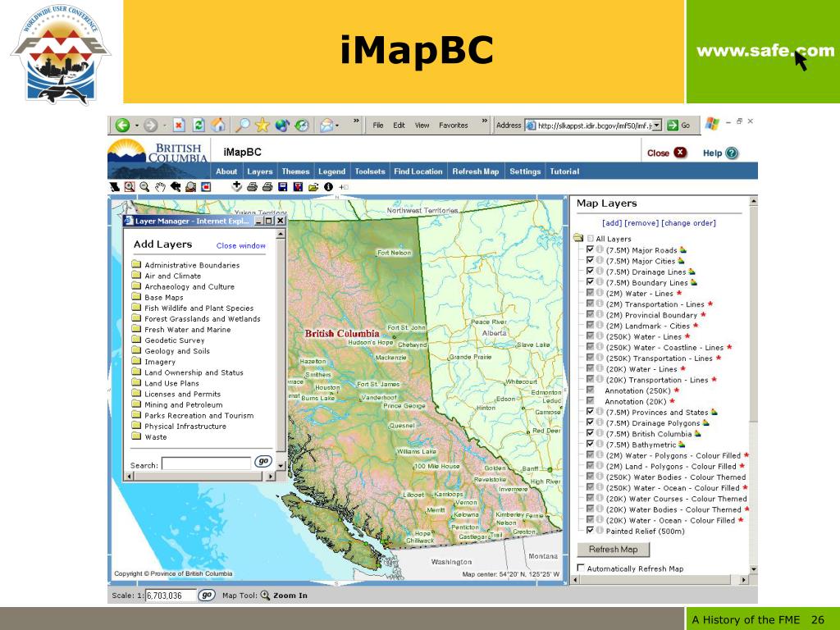
Task: Click the go button beside Scale field
Action: pyautogui.click(x=206, y=596)
